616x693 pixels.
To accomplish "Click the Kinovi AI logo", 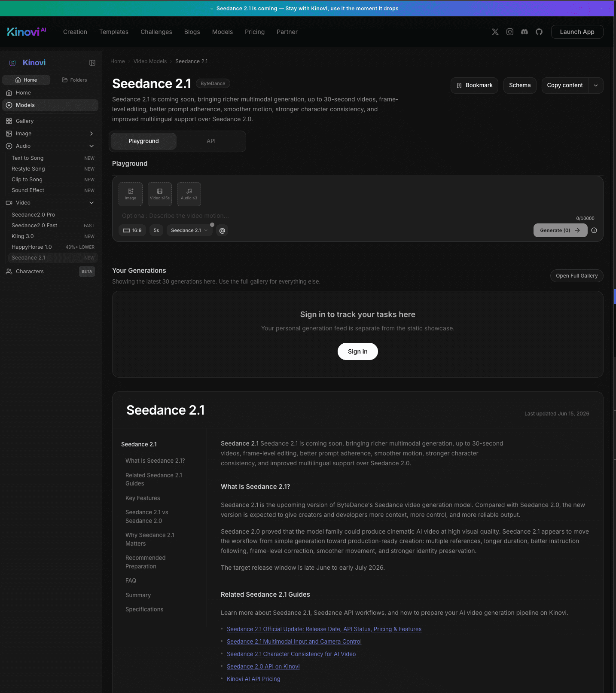I will point(27,32).
